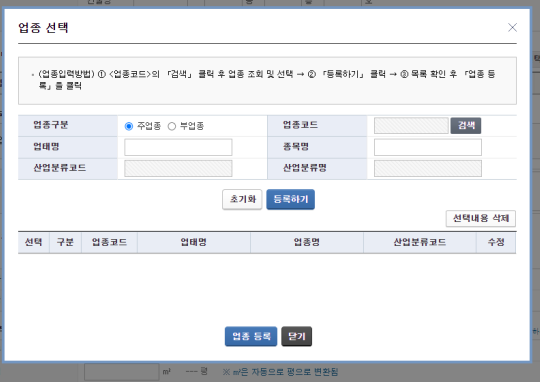Close the 업종 선택 dialog with X
Screen dimensions: 540x382
click(x=512, y=28)
